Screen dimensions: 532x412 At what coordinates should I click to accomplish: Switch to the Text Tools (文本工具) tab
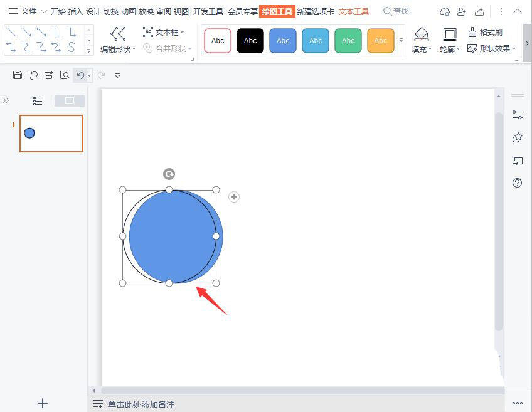point(354,11)
